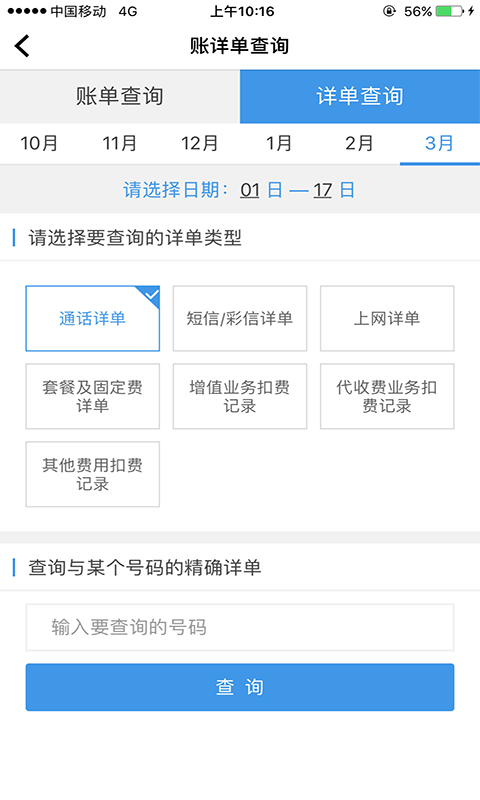Select the 详单查询 tab
This screenshot has height=800, width=480.
coord(360,96)
